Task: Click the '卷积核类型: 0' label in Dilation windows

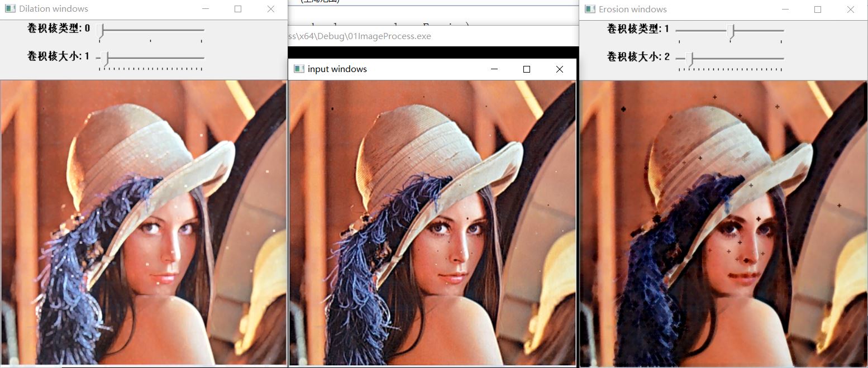Action: (59, 28)
